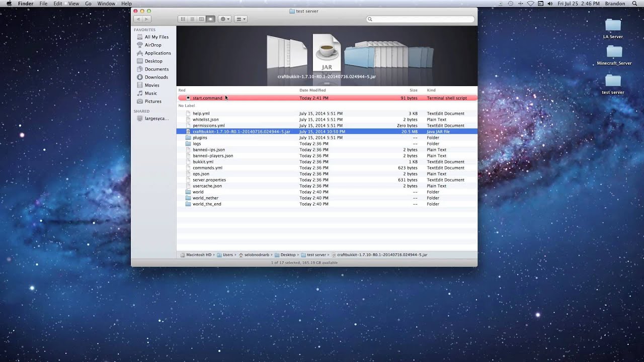Click test server in path bar

point(313,255)
